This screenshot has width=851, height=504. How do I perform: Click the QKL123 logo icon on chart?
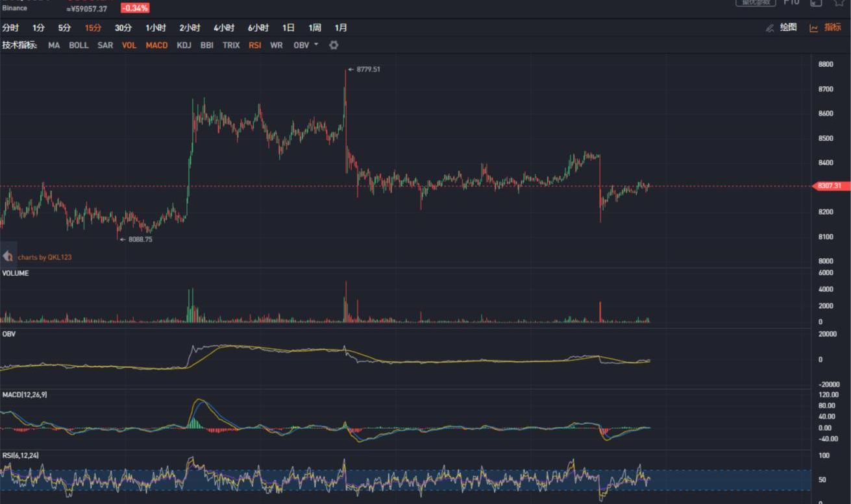click(8, 256)
